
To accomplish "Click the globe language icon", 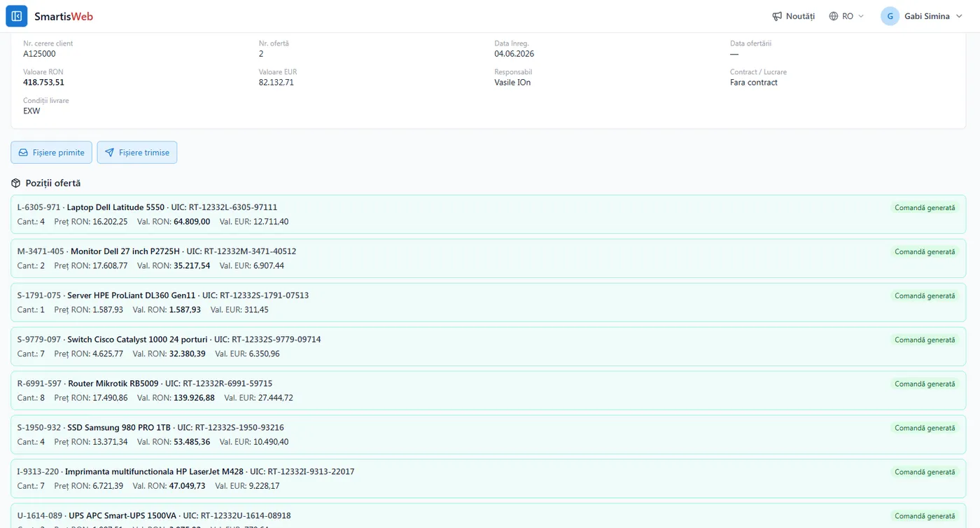I will coord(833,16).
